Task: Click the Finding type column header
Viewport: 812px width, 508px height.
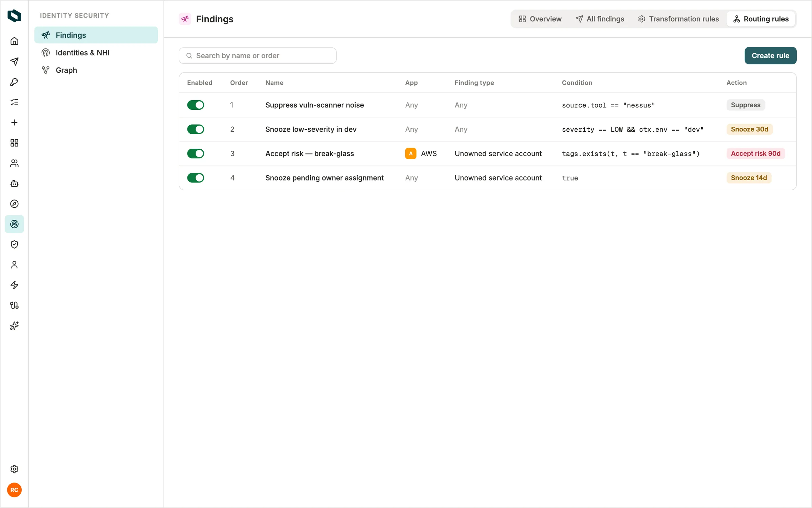Action: [474, 83]
